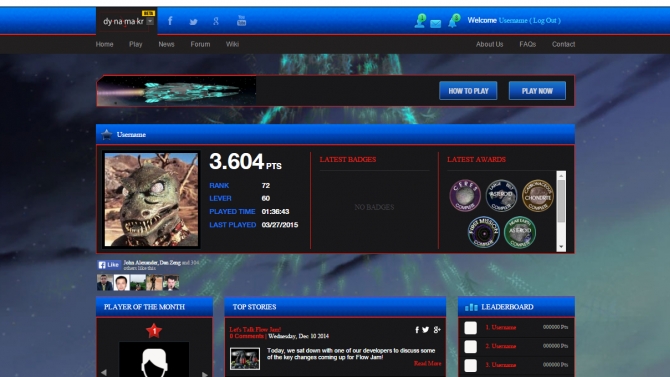Open the bell alerts icon
The height and width of the screenshot is (377, 670).
pos(454,21)
